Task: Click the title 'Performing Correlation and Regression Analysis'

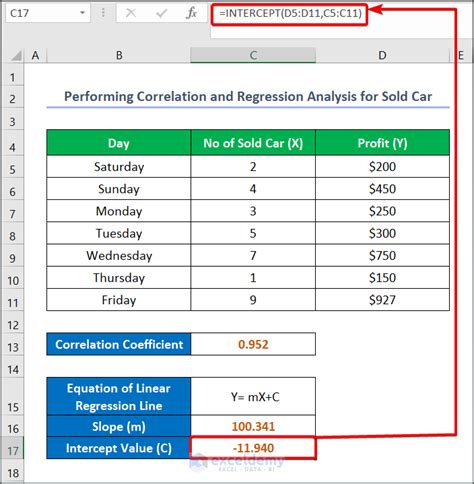Action: click(248, 97)
